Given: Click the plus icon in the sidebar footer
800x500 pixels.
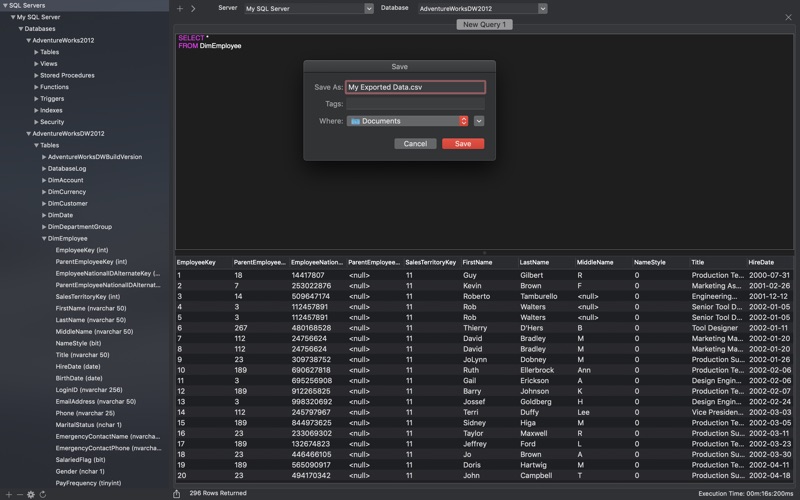Looking at the screenshot, I should tap(8, 494).
